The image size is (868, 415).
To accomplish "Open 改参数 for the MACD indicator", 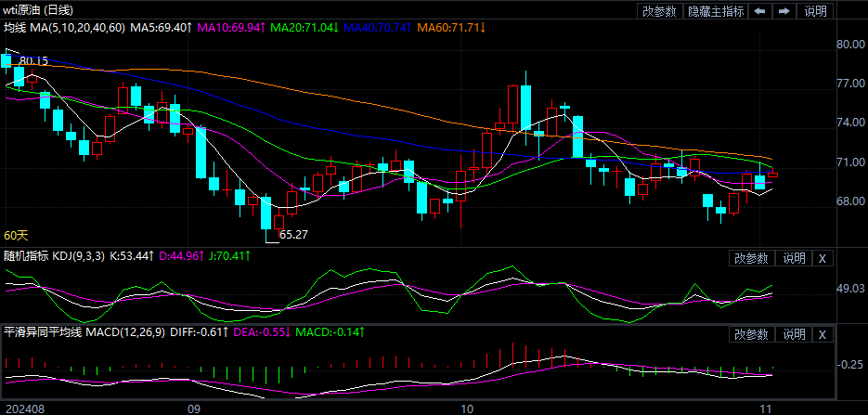I will (751, 334).
